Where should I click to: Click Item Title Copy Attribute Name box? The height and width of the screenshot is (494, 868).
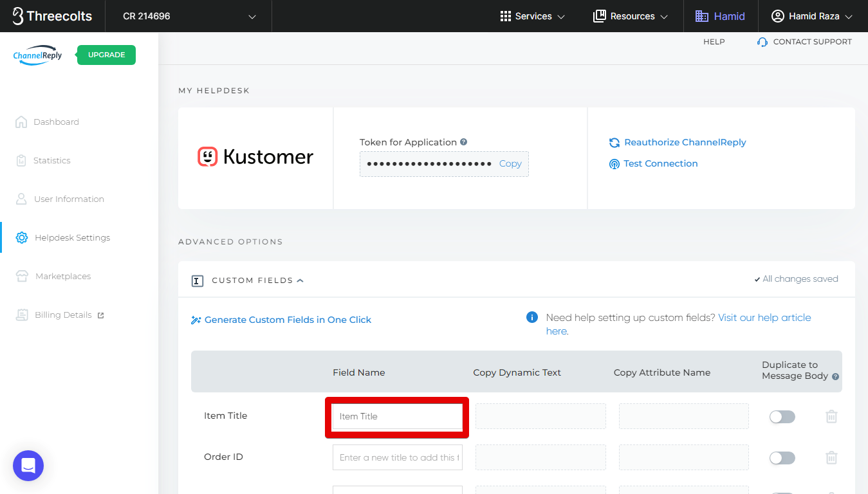[684, 416]
